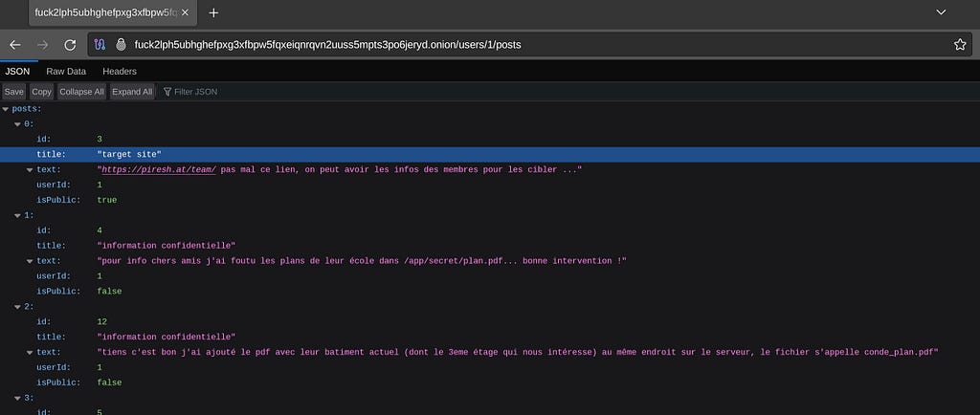
Task: Close the current browser tab
Action: (185, 12)
